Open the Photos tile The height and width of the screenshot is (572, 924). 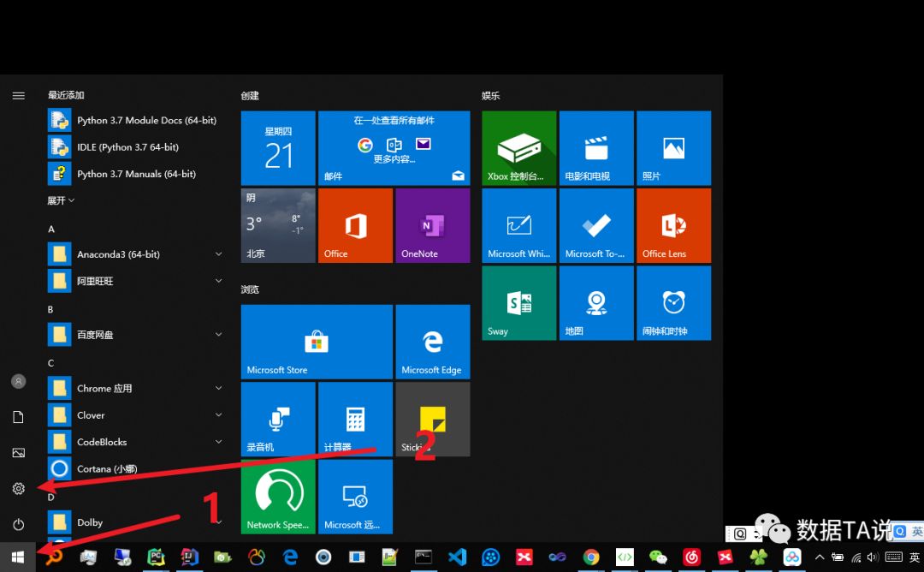coord(673,148)
